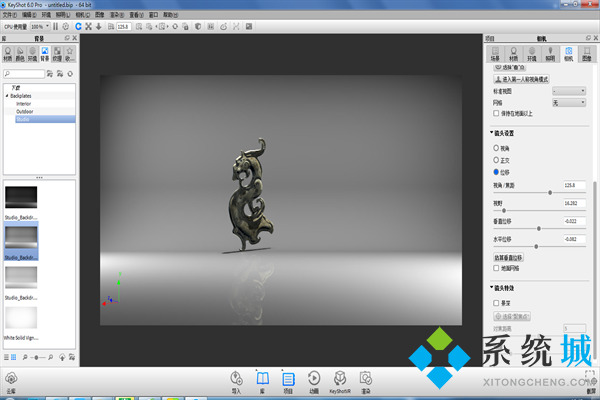Open the 文件 (File) menu
Viewport: 600px width, 400px height.
(x=9, y=16)
